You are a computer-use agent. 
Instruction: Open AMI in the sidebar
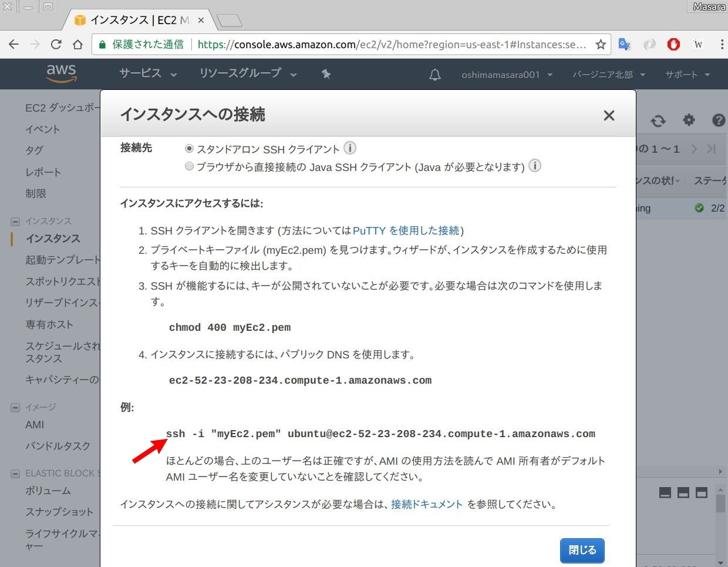click(35, 425)
